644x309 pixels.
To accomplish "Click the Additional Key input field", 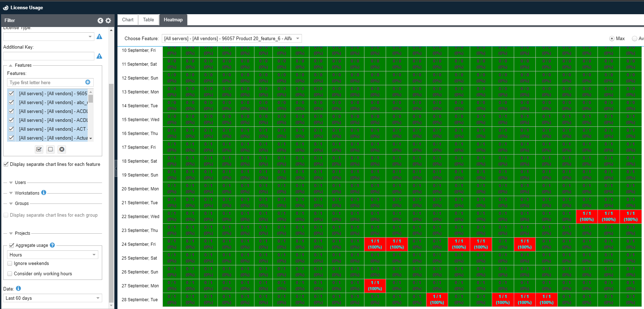I will click(x=49, y=56).
